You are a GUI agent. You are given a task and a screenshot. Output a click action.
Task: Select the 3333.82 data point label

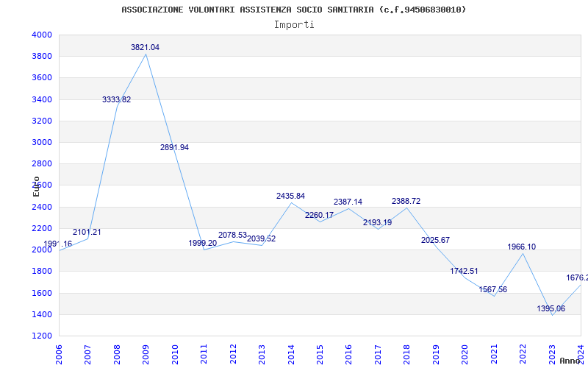[116, 99]
